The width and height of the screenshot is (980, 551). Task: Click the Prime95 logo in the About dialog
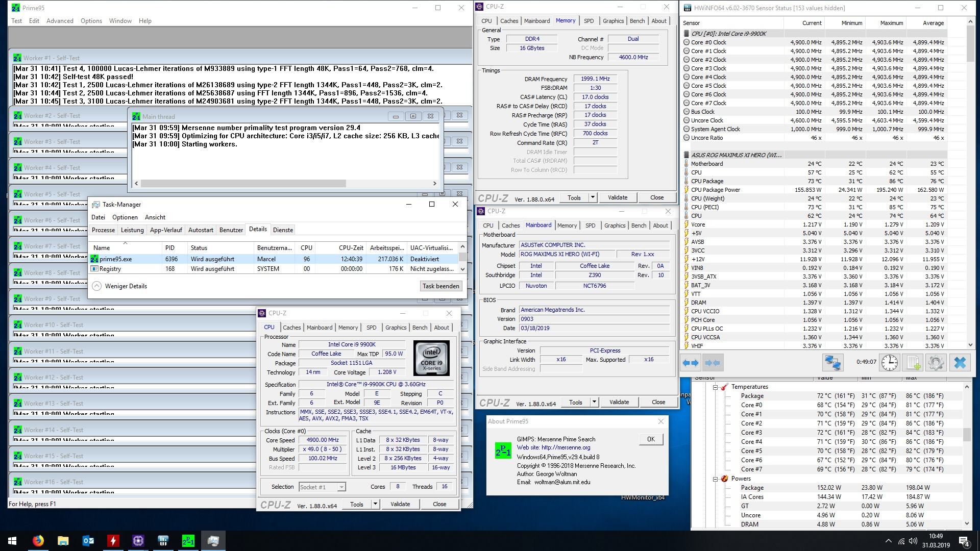click(503, 450)
